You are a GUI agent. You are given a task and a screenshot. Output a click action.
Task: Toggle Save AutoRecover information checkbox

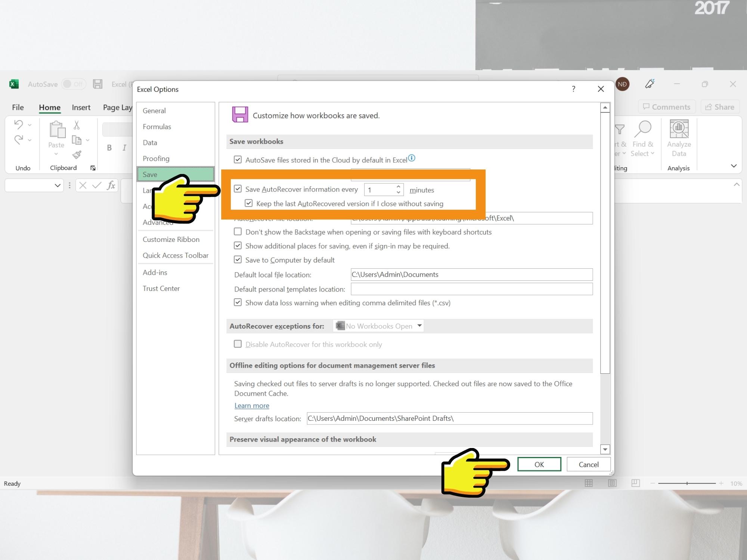[238, 189]
